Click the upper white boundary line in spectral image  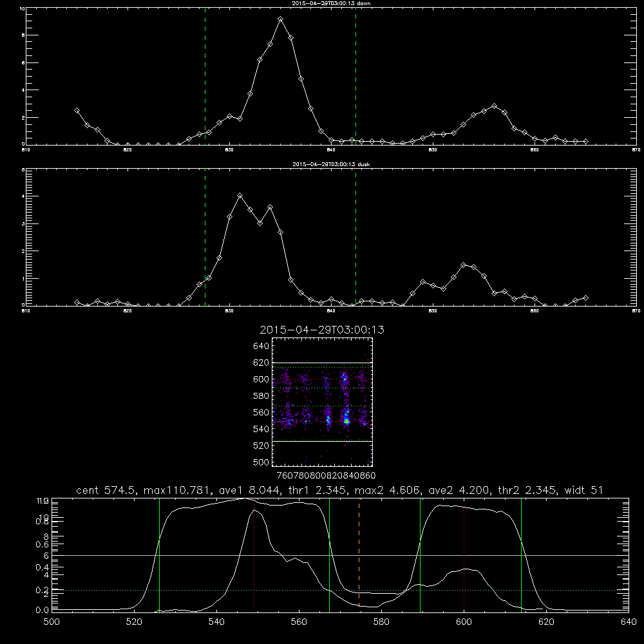[322, 363]
